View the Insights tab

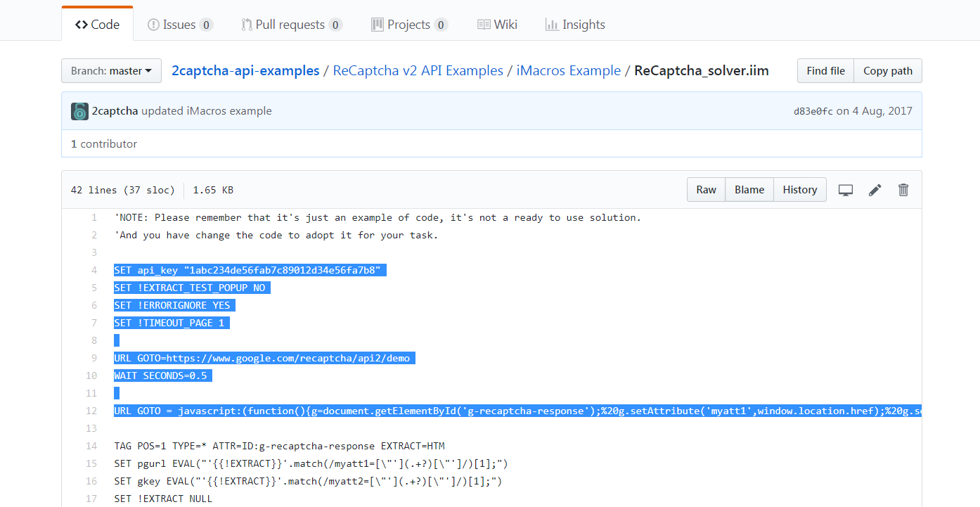coord(575,25)
